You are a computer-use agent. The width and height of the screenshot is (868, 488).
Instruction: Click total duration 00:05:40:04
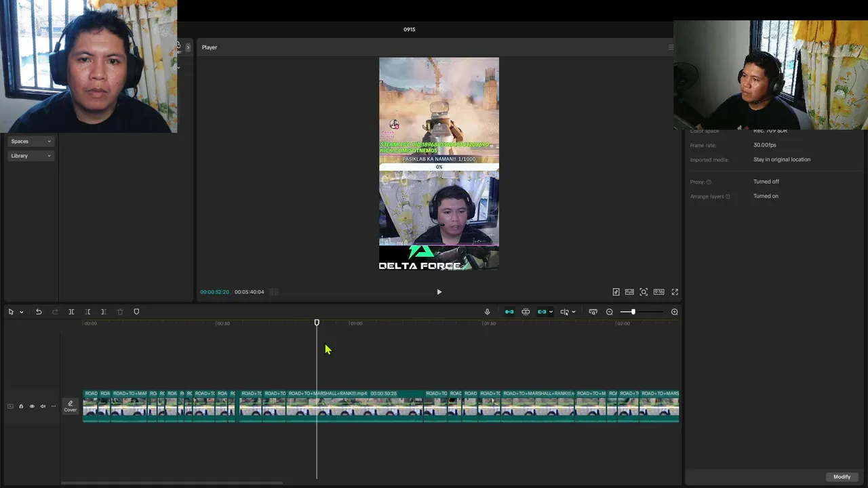point(250,292)
